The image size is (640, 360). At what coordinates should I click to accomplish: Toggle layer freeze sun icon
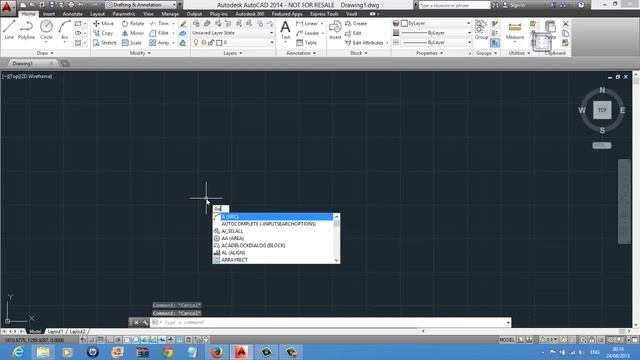pos(204,42)
